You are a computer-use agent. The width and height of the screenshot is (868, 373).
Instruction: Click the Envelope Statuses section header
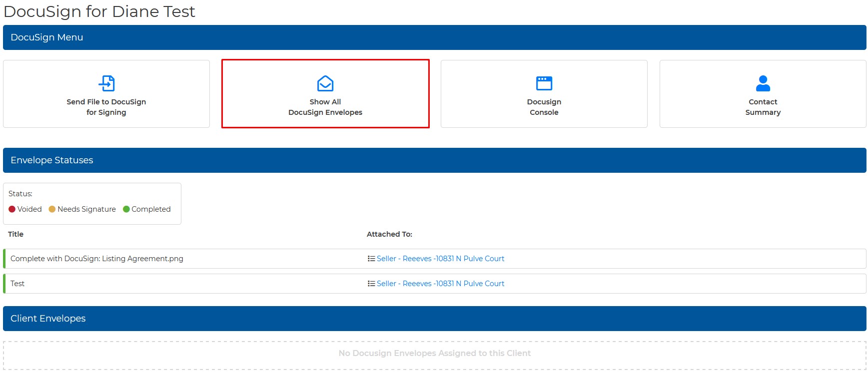pyautogui.click(x=435, y=160)
